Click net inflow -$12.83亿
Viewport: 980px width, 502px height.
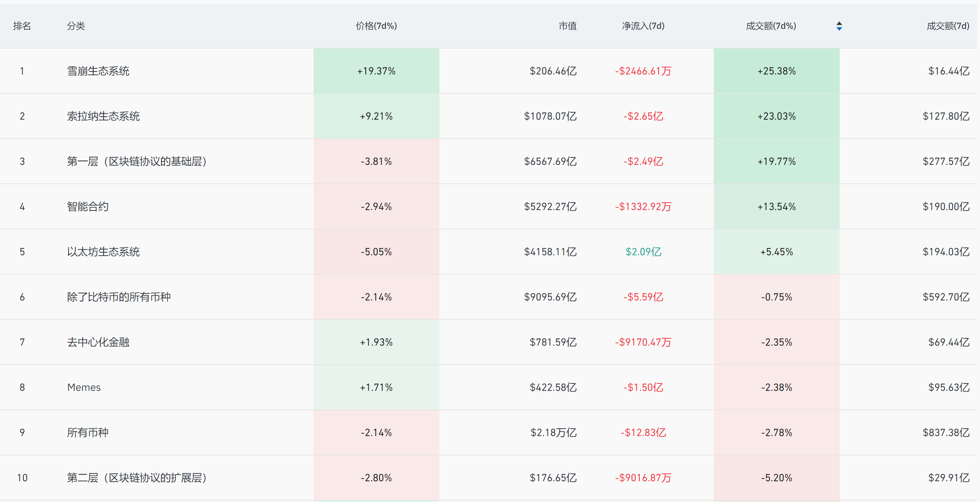tap(643, 432)
